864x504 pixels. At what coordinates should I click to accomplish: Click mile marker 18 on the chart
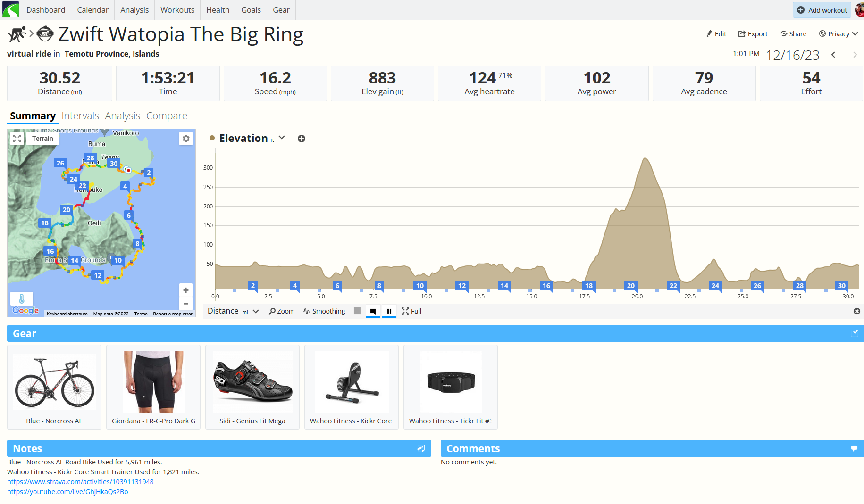point(589,286)
